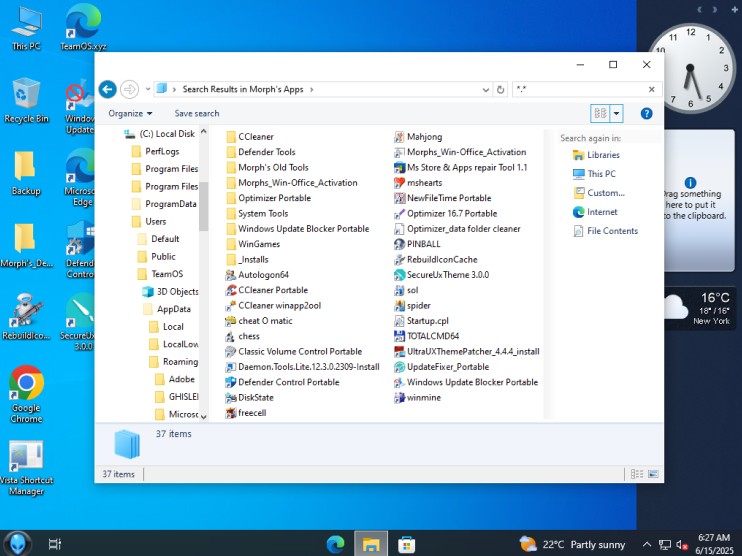Open Morph's Old Tools folder

point(267,168)
